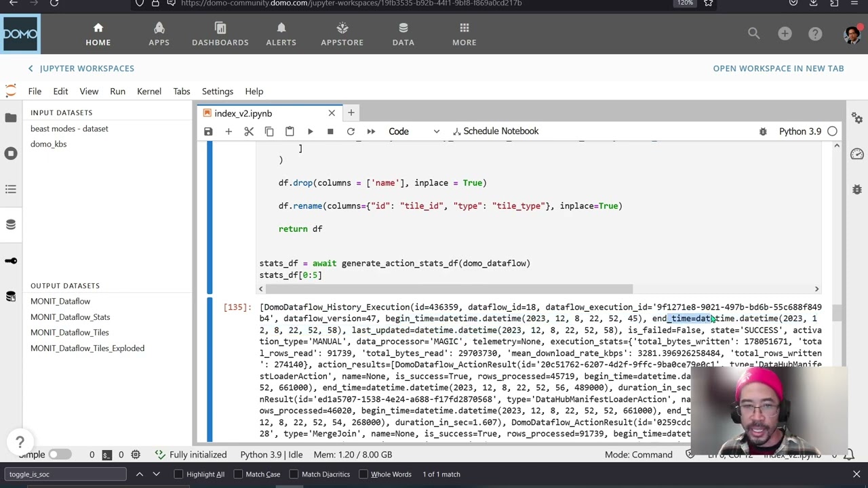
Task: Open the Settings menu
Action: (x=217, y=91)
